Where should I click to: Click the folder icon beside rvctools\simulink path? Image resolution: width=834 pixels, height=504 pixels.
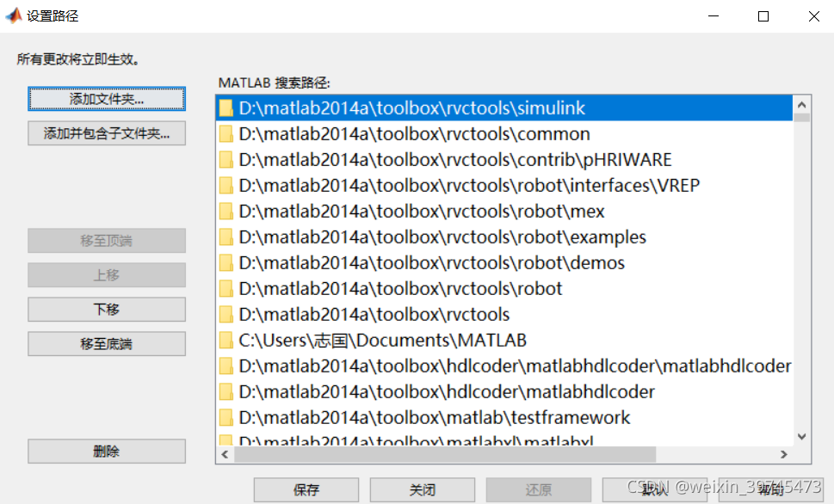pyautogui.click(x=225, y=108)
